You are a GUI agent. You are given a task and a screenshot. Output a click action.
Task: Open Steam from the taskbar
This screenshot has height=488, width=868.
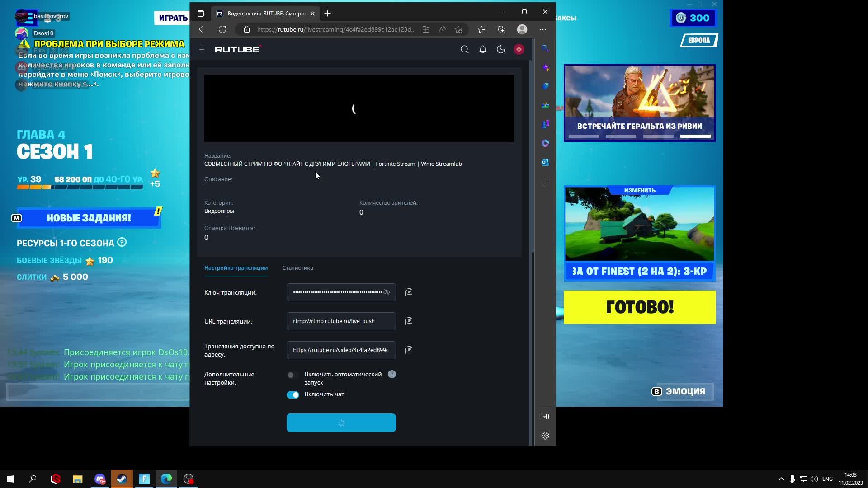pyautogui.click(x=122, y=479)
